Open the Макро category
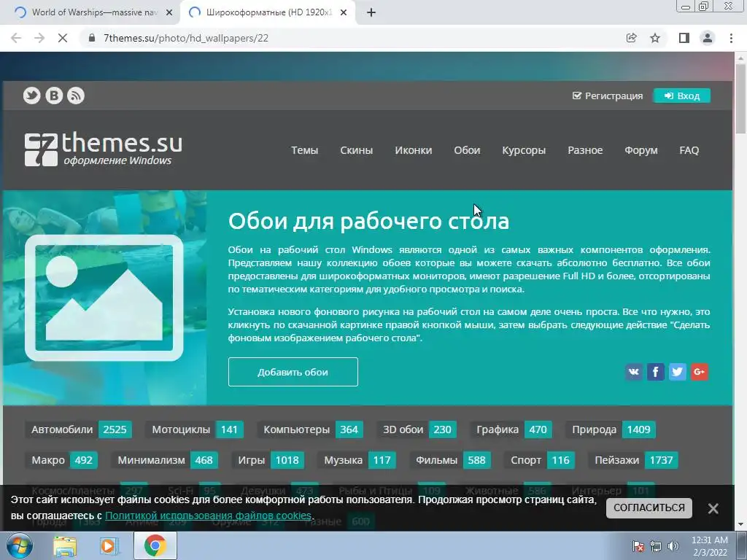 click(61, 460)
